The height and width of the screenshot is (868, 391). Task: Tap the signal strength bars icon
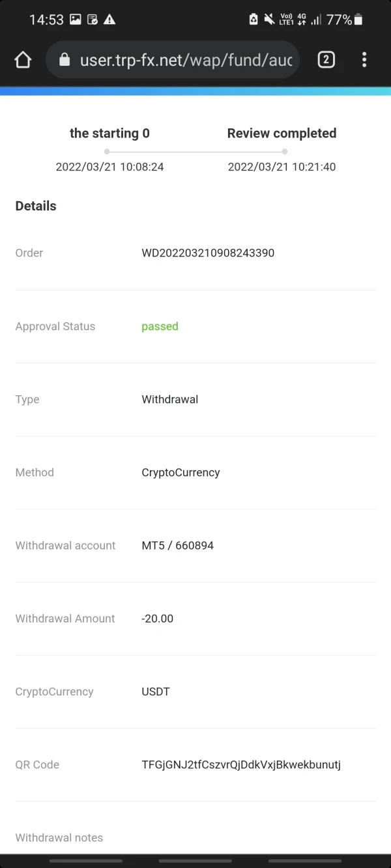(316, 20)
